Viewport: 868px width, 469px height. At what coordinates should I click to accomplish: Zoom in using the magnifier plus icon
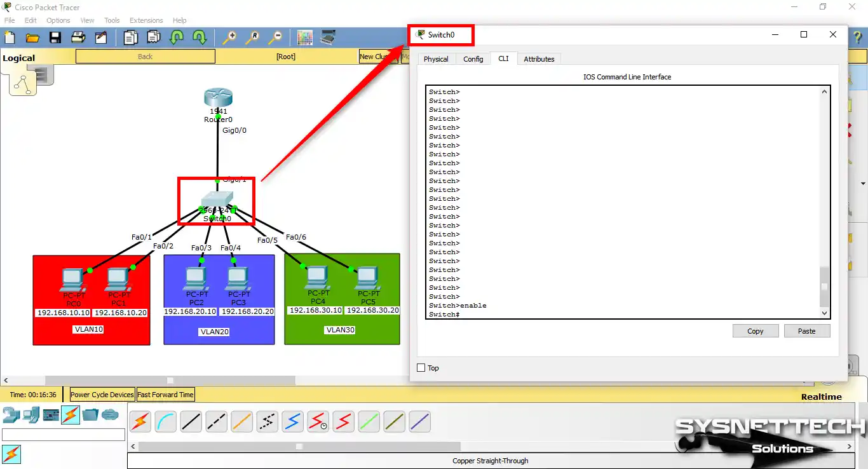pos(229,38)
